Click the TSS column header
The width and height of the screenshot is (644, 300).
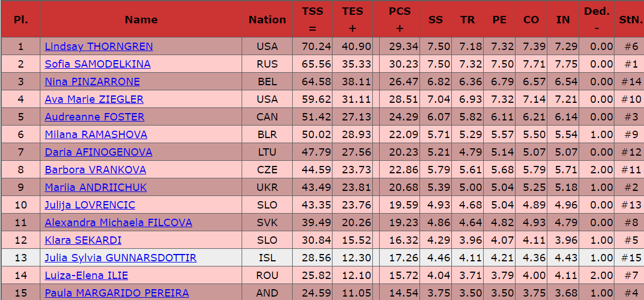tap(313, 19)
